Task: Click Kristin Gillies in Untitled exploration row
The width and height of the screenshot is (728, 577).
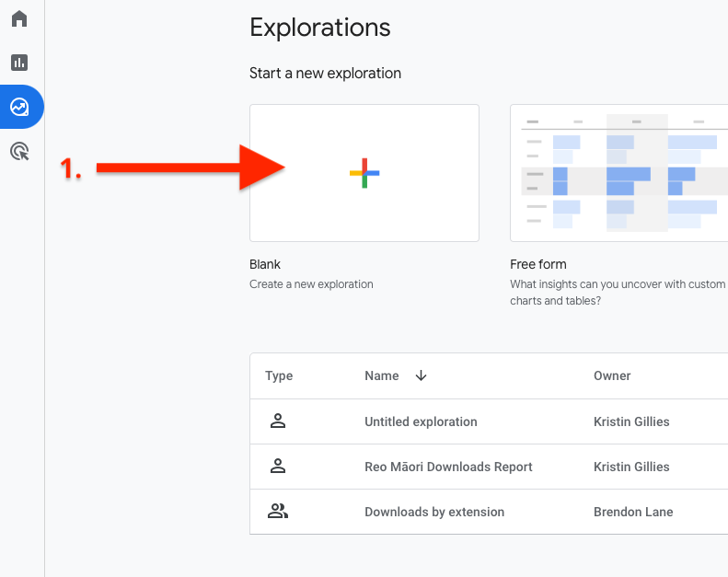Action: coord(631,421)
